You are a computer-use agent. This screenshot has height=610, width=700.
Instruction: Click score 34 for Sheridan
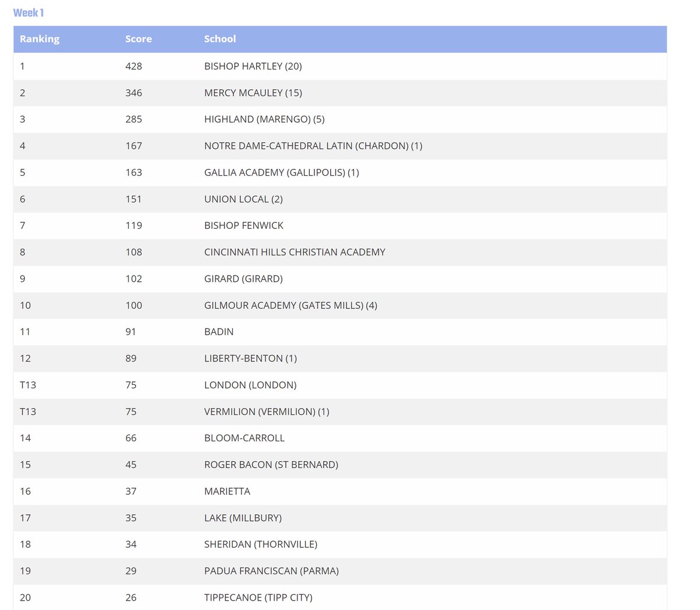(131, 544)
